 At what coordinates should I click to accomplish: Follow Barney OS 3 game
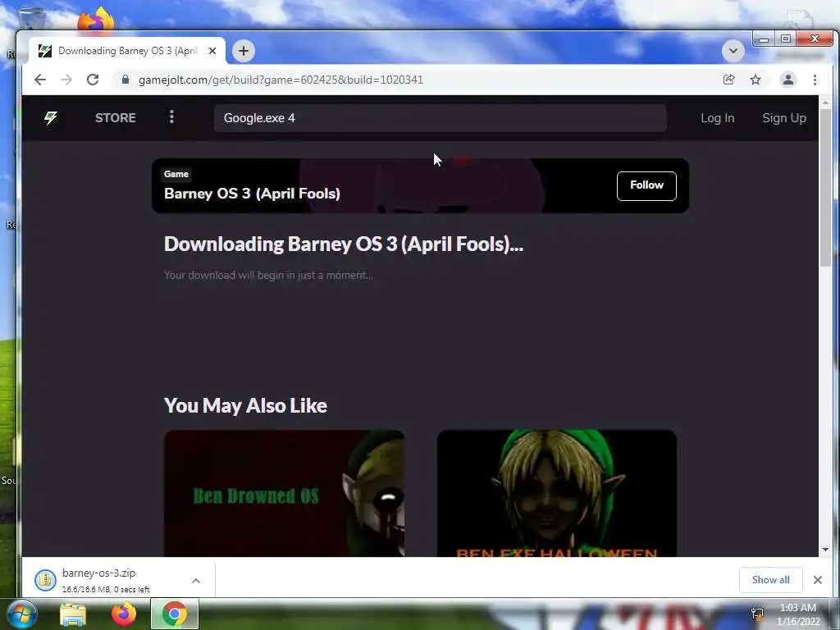click(646, 186)
